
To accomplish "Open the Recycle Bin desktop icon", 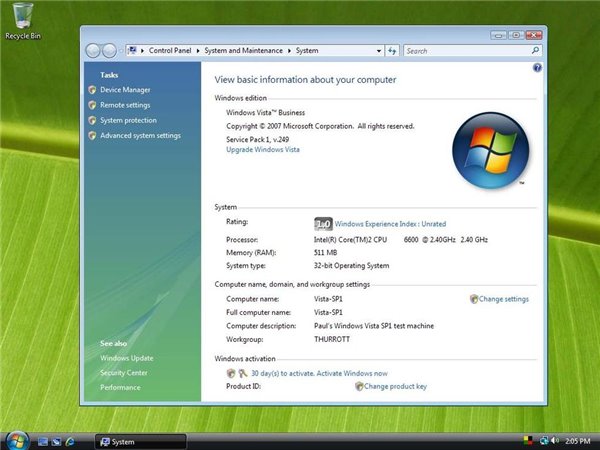I will (x=23, y=21).
